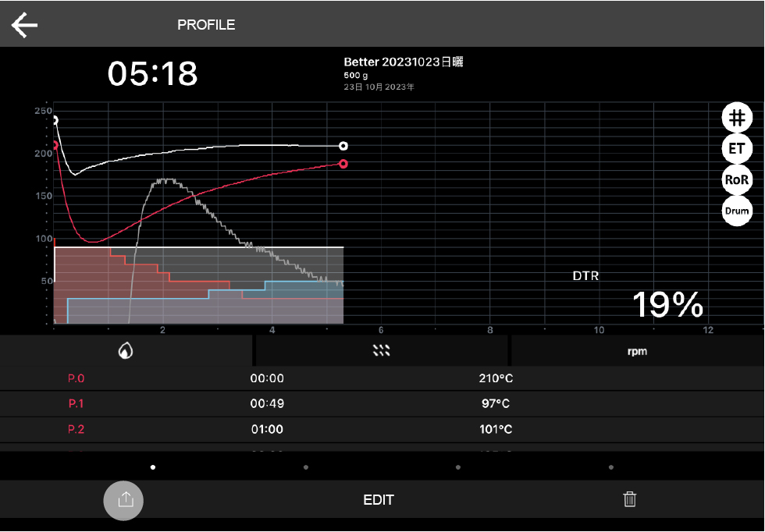Select the P.1 row at 00:49

tap(382, 404)
